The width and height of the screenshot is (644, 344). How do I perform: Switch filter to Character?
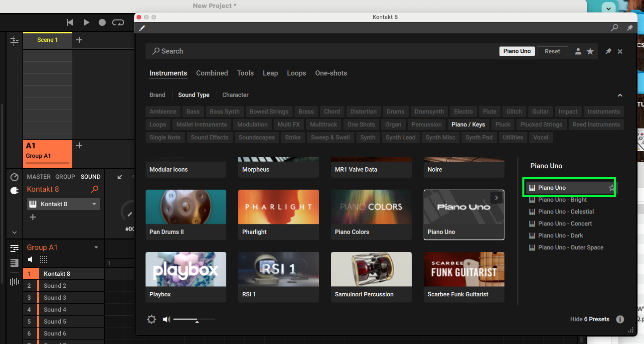click(x=235, y=95)
